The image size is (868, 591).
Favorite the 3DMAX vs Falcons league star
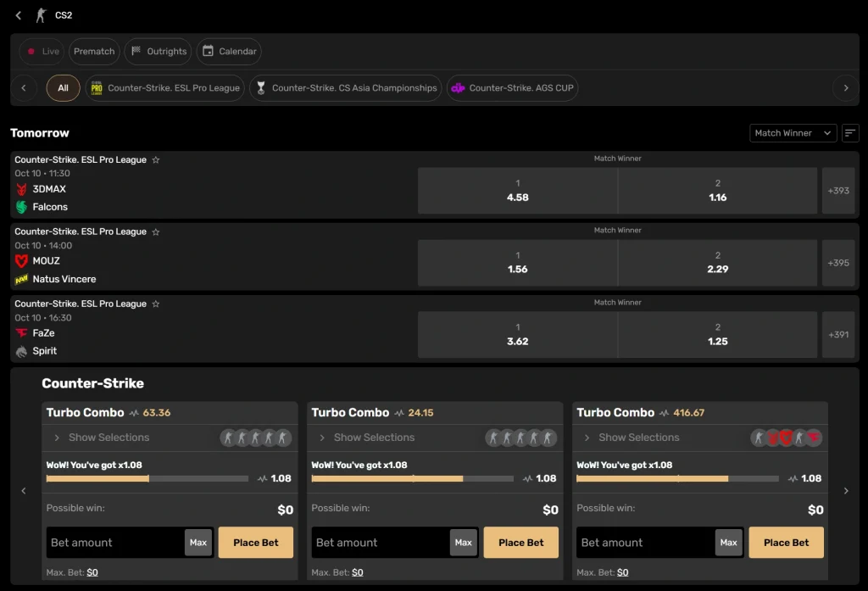pyautogui.click(x=156, y=160)
